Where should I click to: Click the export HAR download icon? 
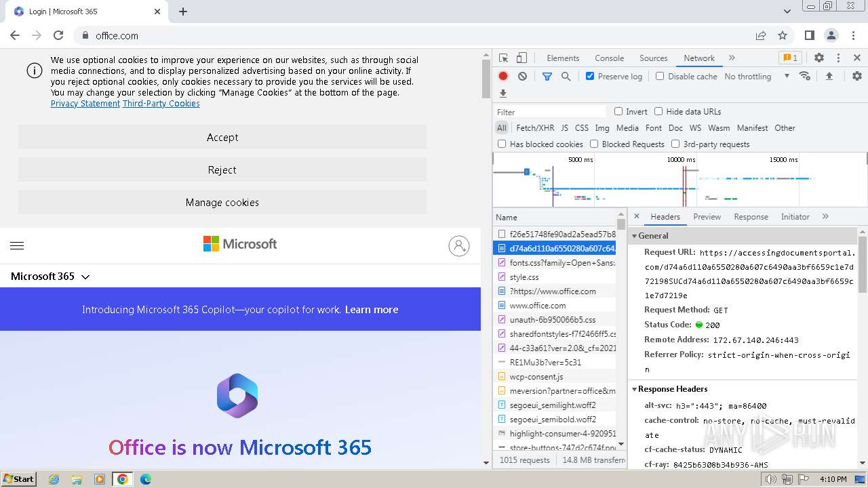(x=503, y=94)
